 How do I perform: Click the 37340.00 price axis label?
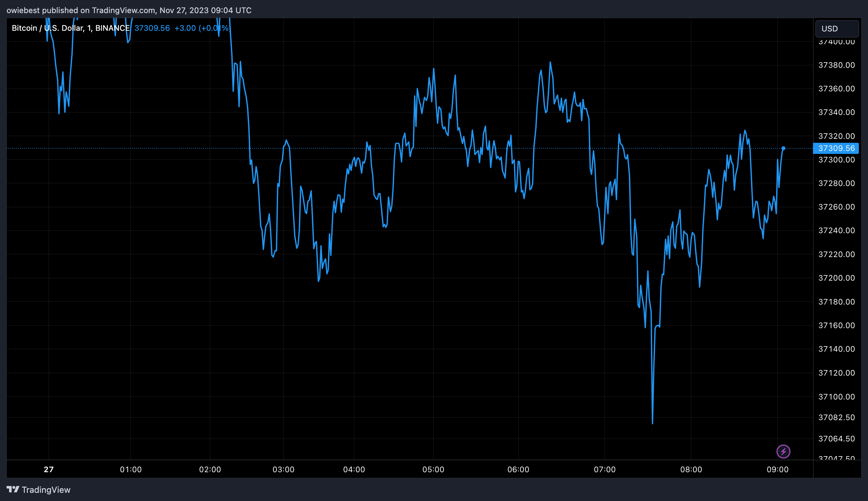837,112
